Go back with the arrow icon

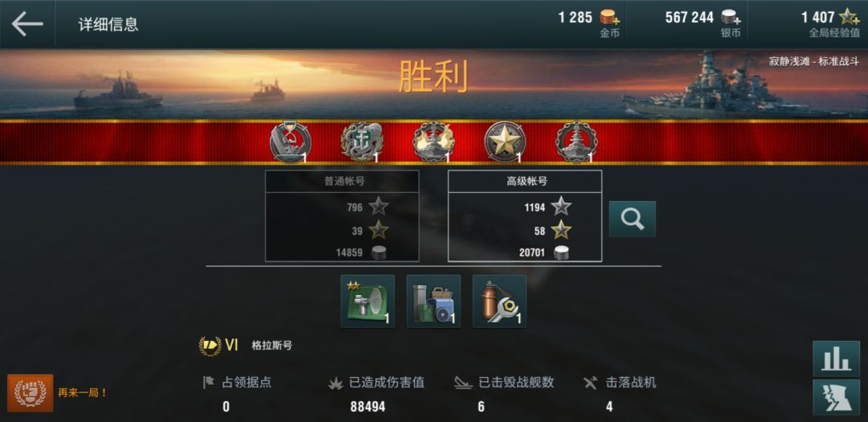(x=27, y=24)
